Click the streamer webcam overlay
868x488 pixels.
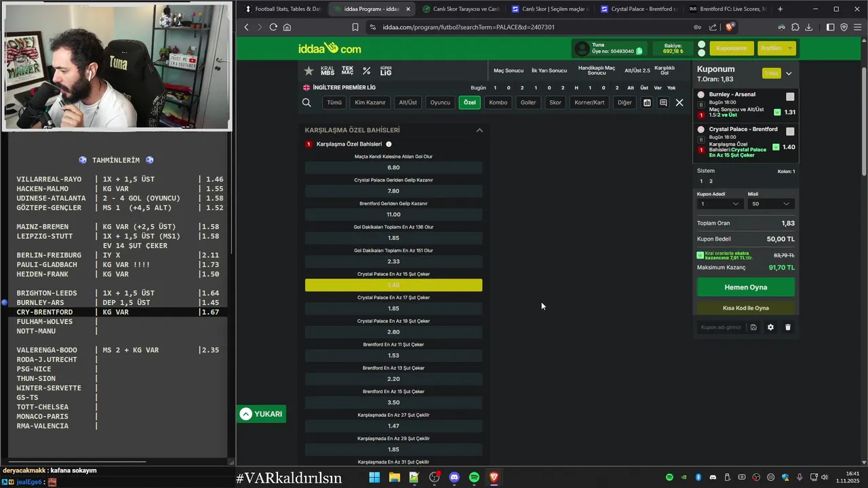(x=117, y=66)
